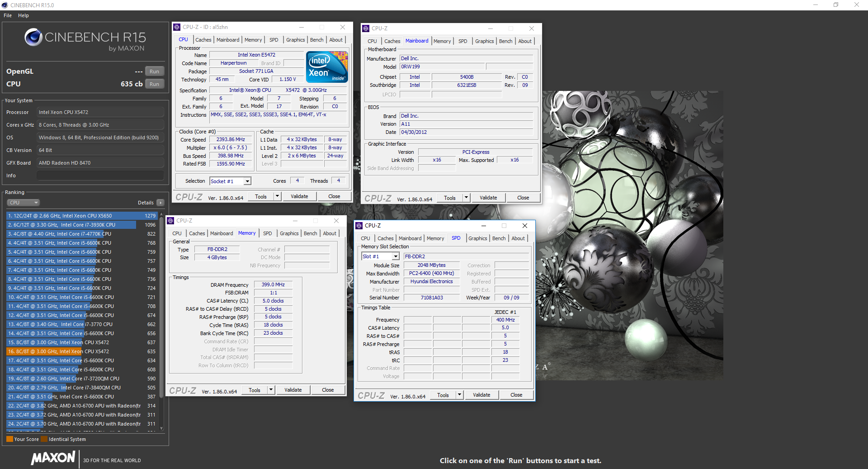The height and width of the screenshot is (469, 868).
Task: Click the CPU-Z title icon of the Memory window
Action: 171,221
